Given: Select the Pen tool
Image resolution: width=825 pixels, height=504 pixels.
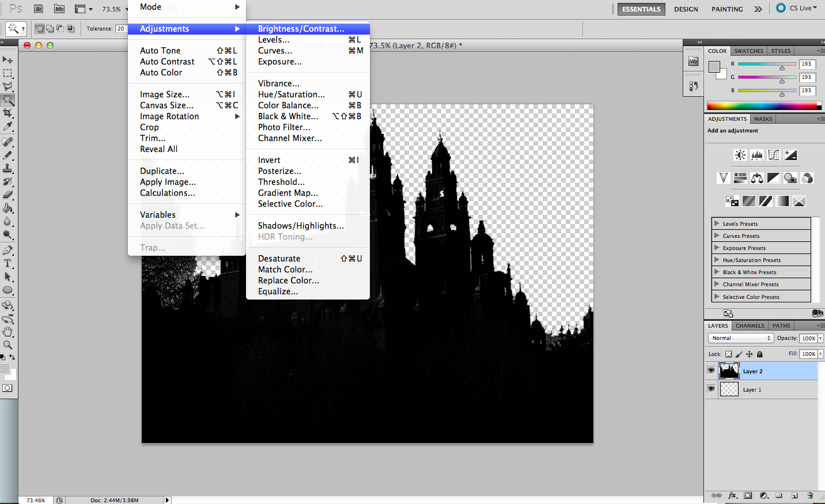Looking at the screenshot, I should coord(8,250).
